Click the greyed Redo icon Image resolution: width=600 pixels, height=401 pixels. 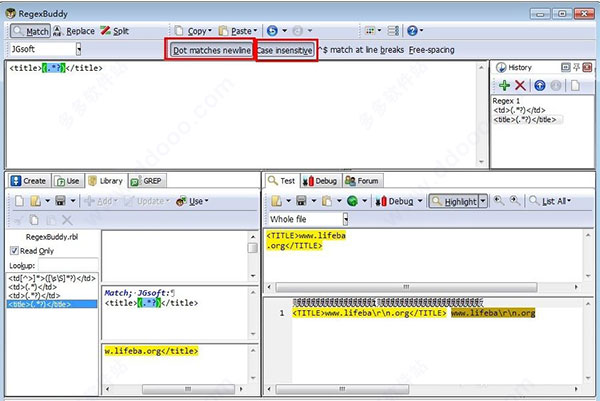[298, 31]
